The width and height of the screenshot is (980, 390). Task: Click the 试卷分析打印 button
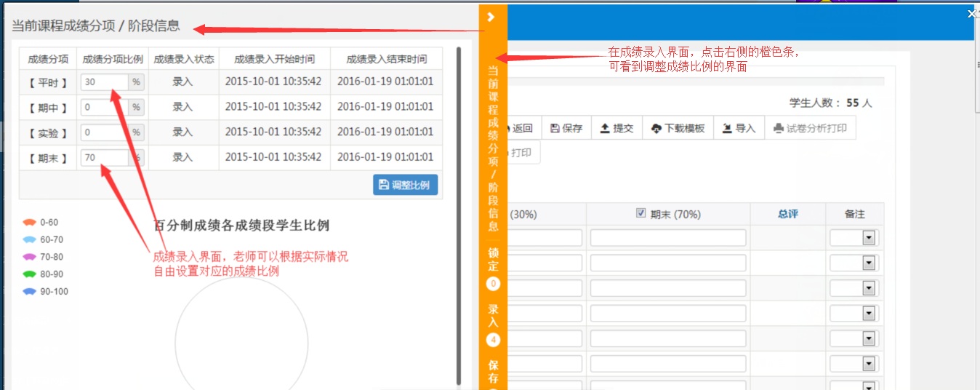(811, 128)
